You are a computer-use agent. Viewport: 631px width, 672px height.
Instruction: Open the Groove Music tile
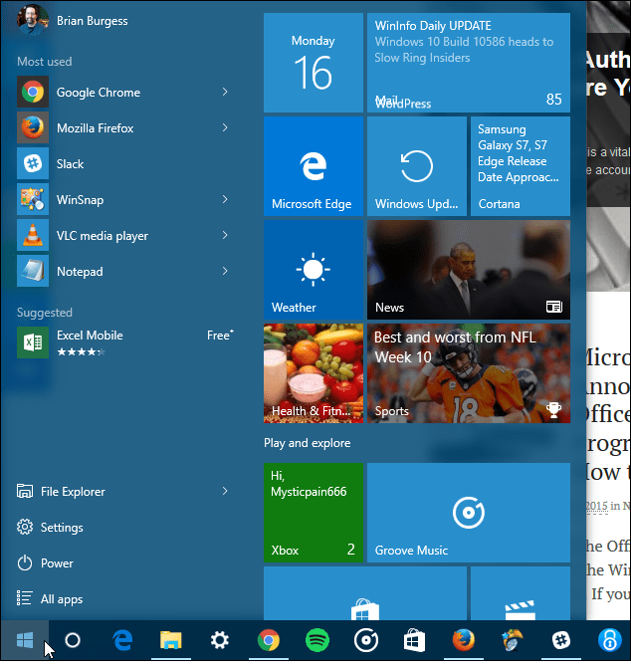pyautogui.click(x=469, y=513)
